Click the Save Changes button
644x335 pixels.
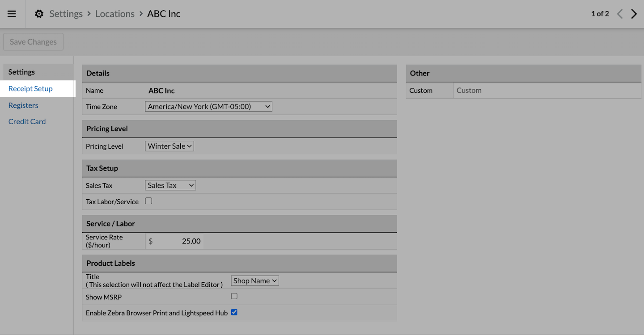33,42
